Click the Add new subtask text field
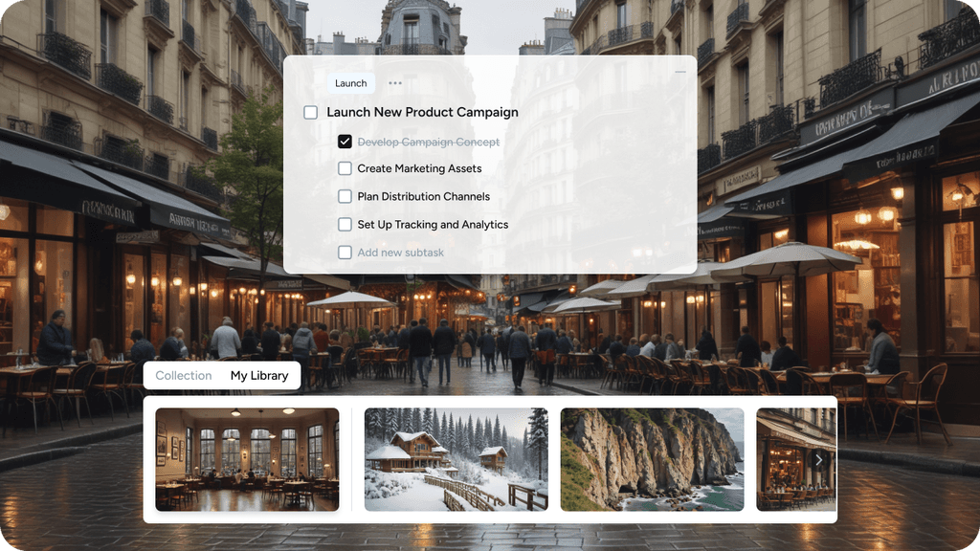This screenshot has width=980, height=551. [401, 253]
